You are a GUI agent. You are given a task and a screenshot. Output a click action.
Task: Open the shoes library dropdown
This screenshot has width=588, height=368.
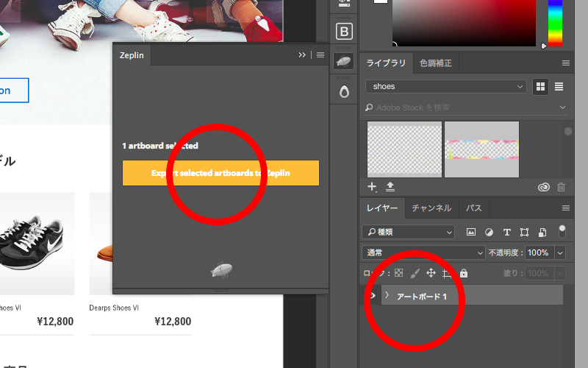click(x=446, y=87)
